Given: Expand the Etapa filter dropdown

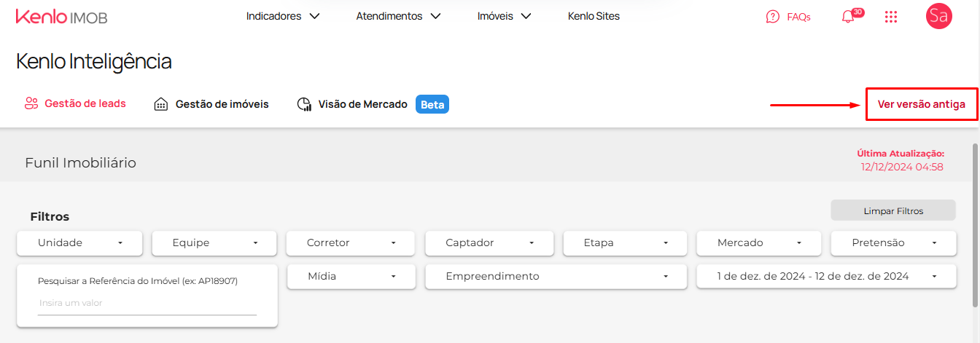Looking at the screenshot, I should tap(625, 243).
